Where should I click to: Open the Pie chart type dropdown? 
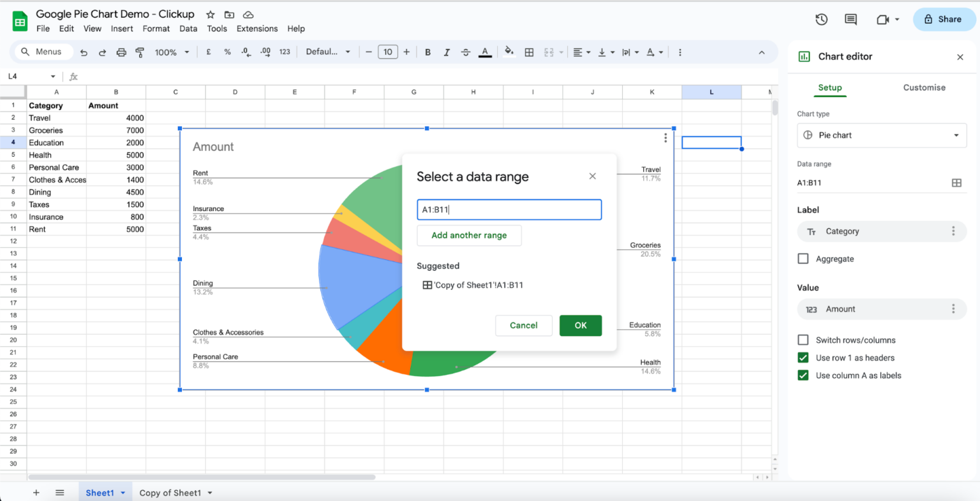click(x=882, y=135)
